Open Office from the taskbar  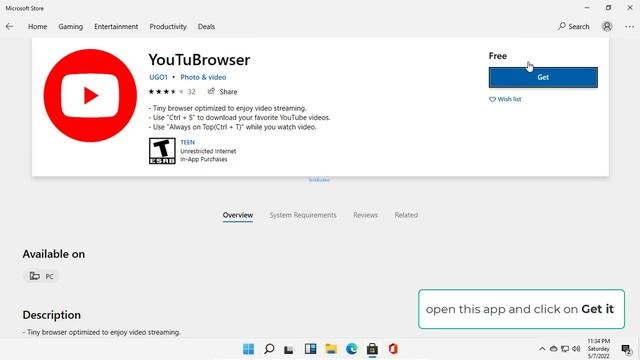pos(393,349)
